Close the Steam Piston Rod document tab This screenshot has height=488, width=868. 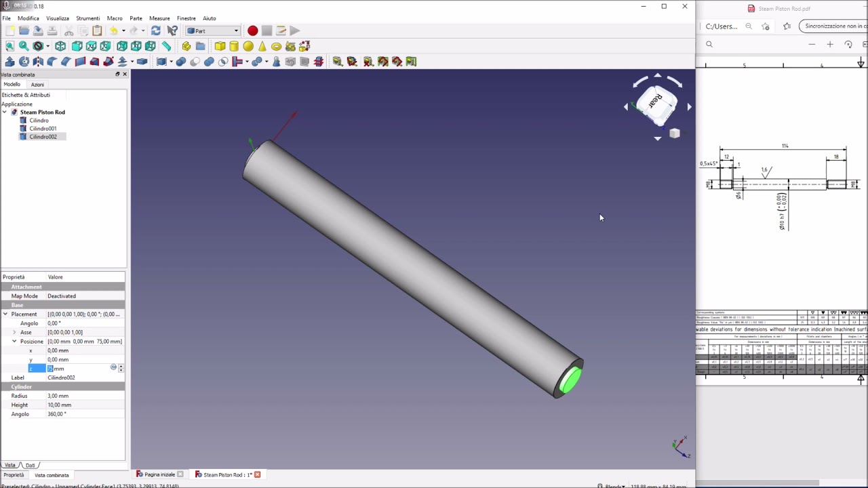[x=257, y=474]
